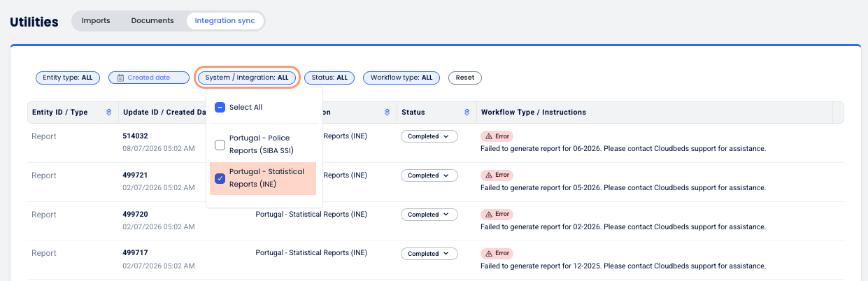Viewport: 868px width, 281px height.
Task: Select the Integration sync tab
Action: point(225,21)
